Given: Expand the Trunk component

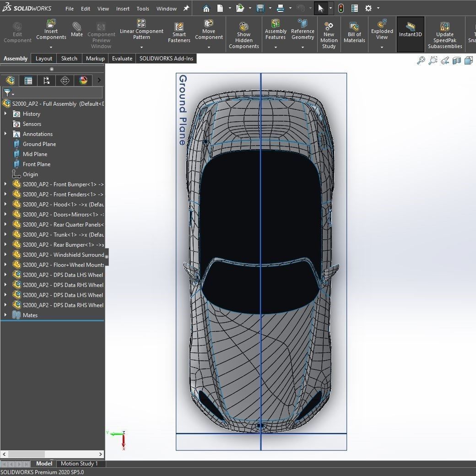Looking at the screenshot, I should 5,234.
